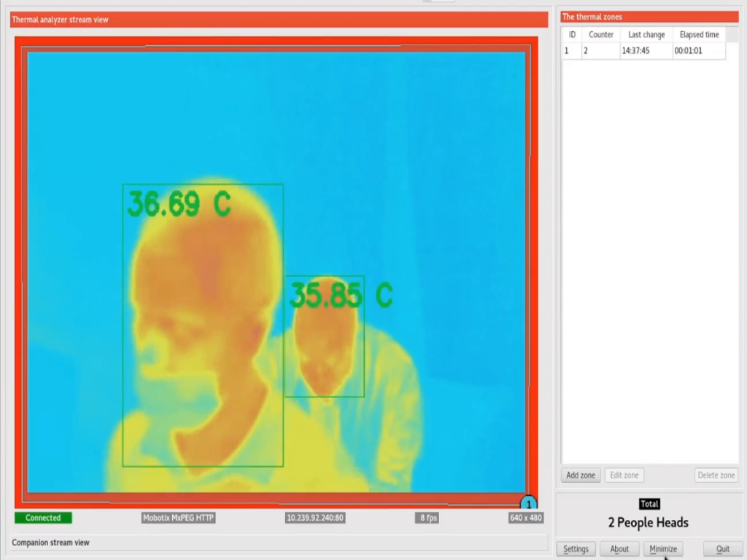Click the Thermal analyzer stream view header
The width and height of the screenshot is (747, 560).
279,20
